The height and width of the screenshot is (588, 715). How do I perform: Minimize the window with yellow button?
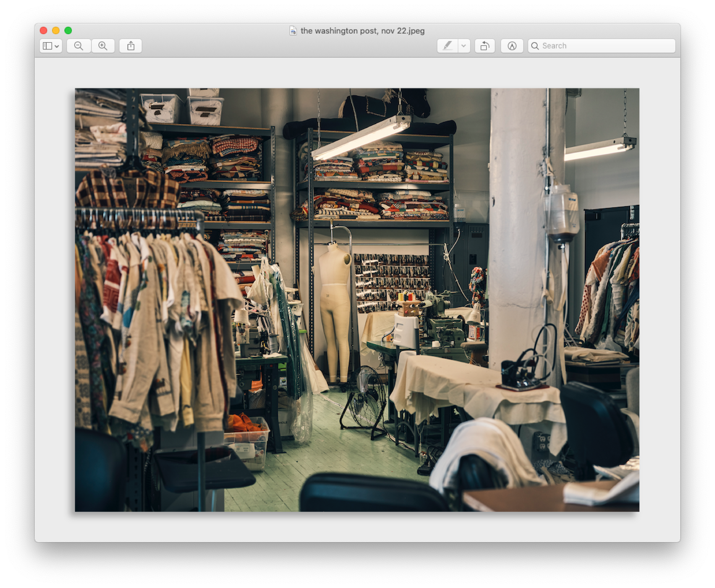(x=56, y=30)
